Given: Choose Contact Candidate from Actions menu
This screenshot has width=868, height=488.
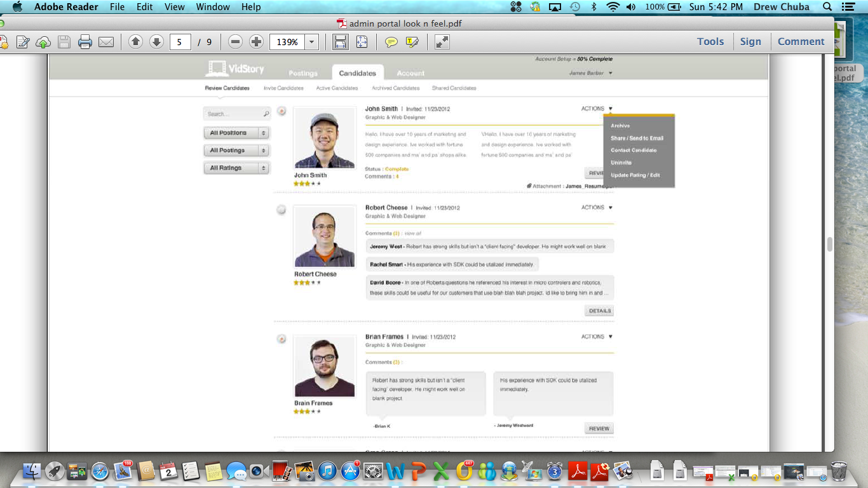Looking at the screenshot, I should coord(634,151).
